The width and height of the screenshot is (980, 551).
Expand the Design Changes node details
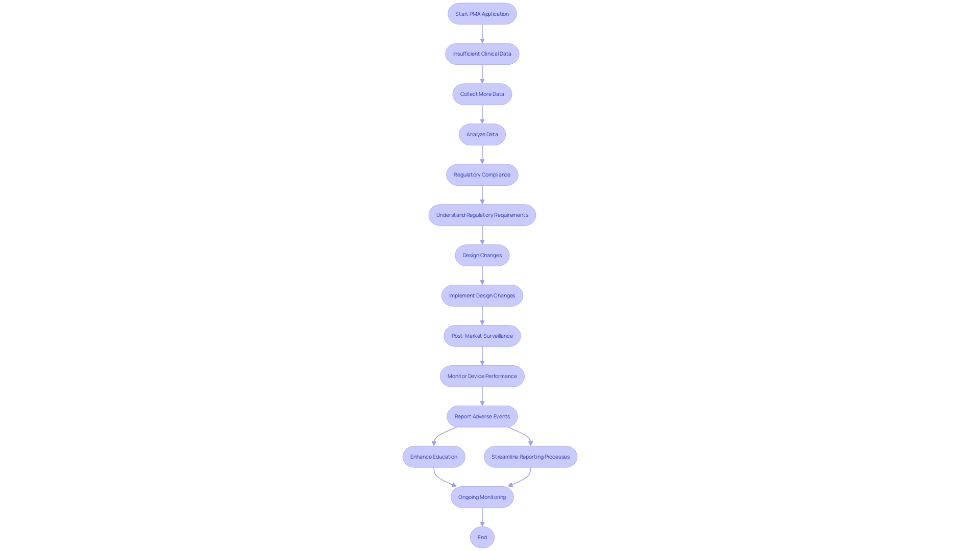482,255
